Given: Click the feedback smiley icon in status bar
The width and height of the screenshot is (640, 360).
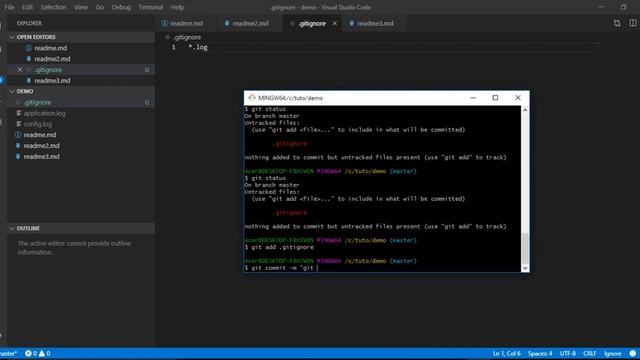Looking at the screenshot, I should click(x=633, y=353).
